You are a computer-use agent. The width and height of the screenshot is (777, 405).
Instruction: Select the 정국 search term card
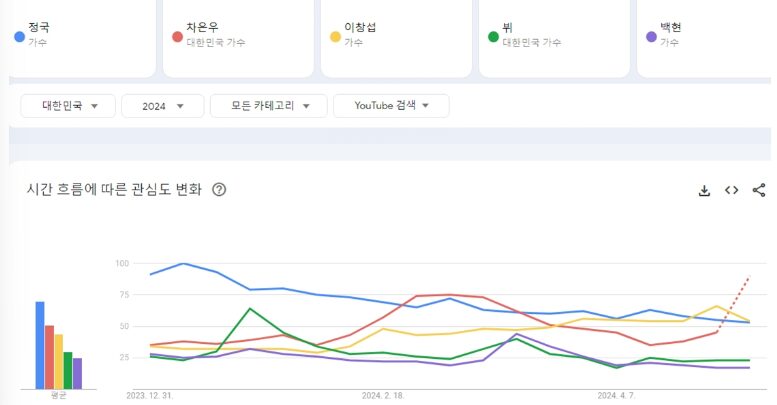click(x=85, y=35)
